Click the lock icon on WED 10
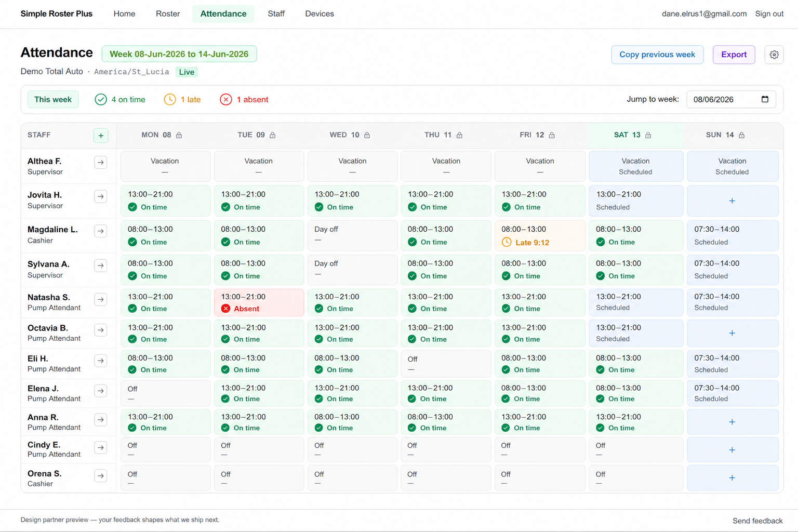The height and width of the screenshot is (532, 798). click(x=367, y=135)
